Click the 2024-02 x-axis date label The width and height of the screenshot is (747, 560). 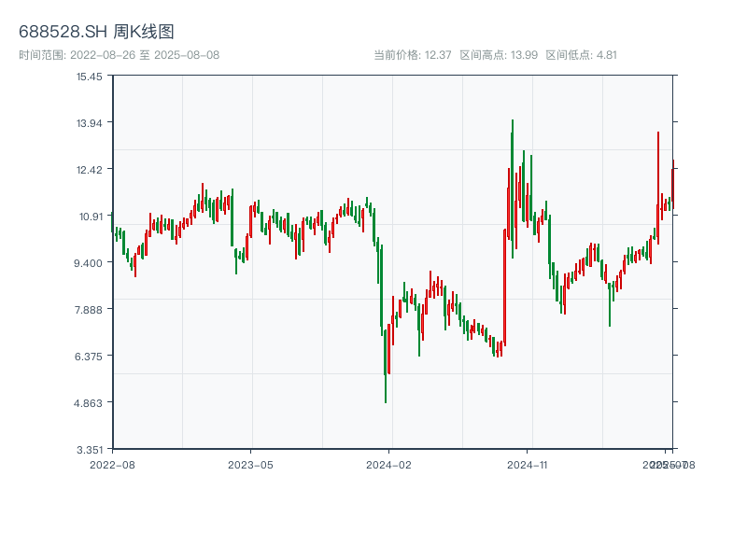[x=389, y=464]
